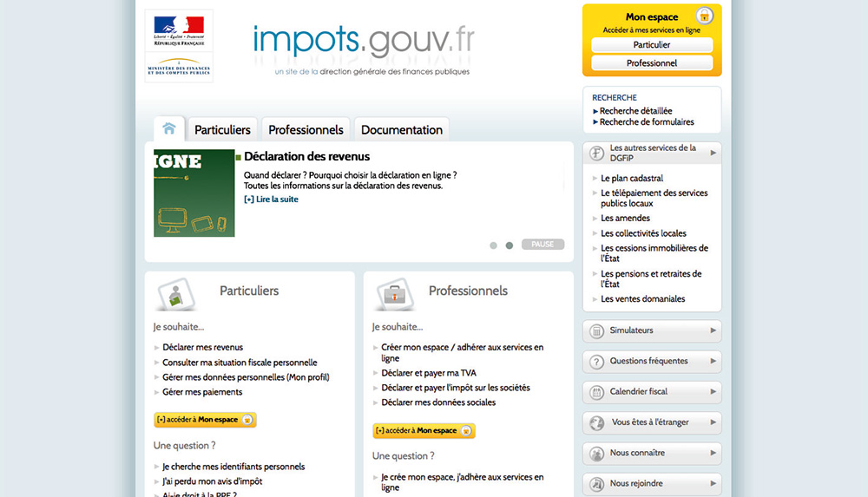This screenshot has width=868, height=497.
Task: Click accéder à Mon espace under Particuliers
Action: click(x=205, y=420)
